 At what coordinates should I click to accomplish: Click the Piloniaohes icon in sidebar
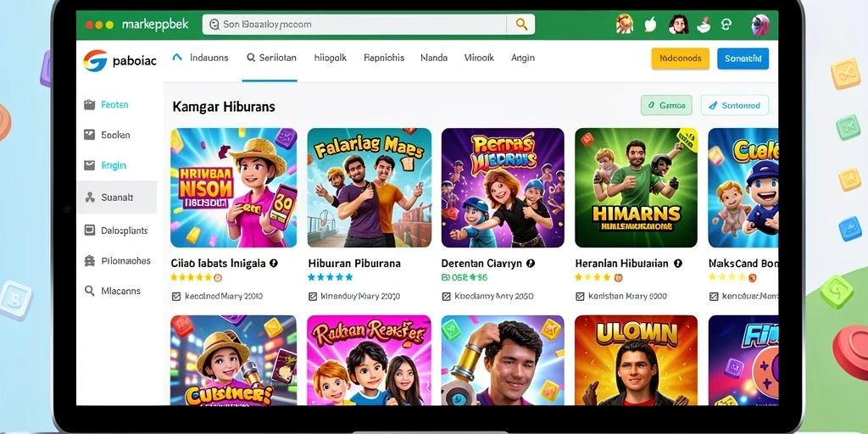[x=89, y=261]
